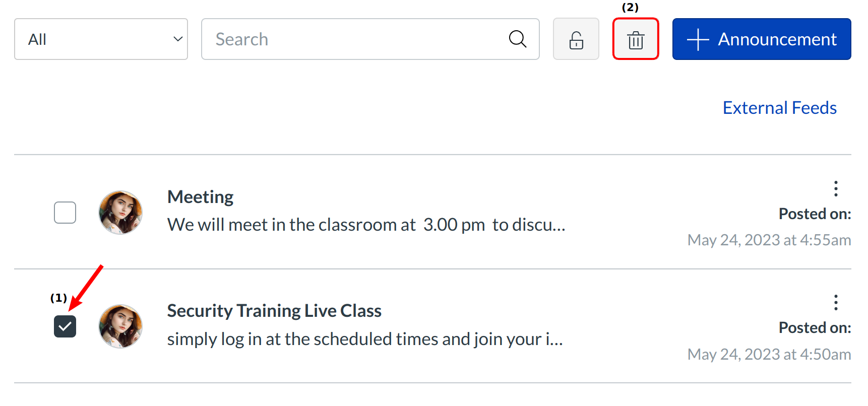Click the Meeting announcement author avatar

pyautogui.click(x=120, y=212)
